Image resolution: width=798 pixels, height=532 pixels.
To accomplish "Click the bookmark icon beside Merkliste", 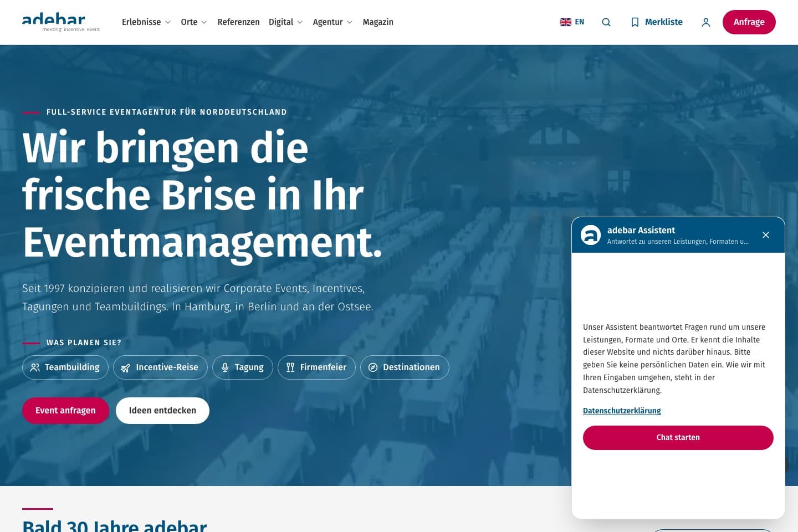I will 635,22.
